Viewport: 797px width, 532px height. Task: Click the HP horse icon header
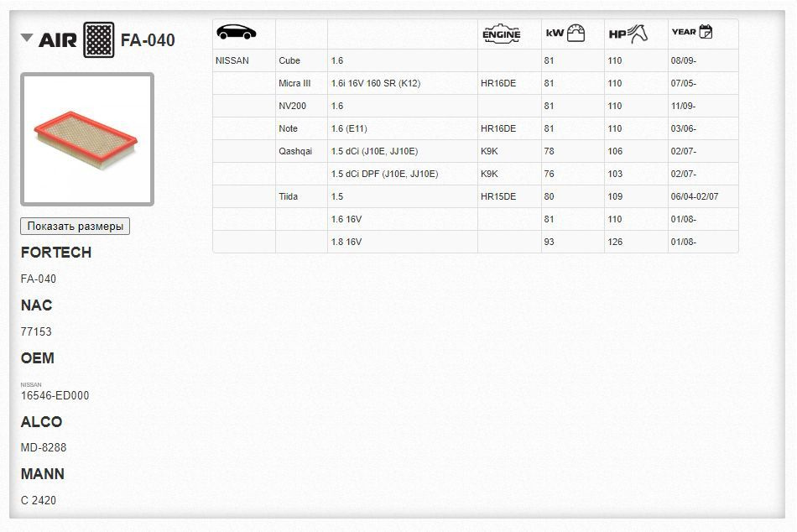pos(628,34)
